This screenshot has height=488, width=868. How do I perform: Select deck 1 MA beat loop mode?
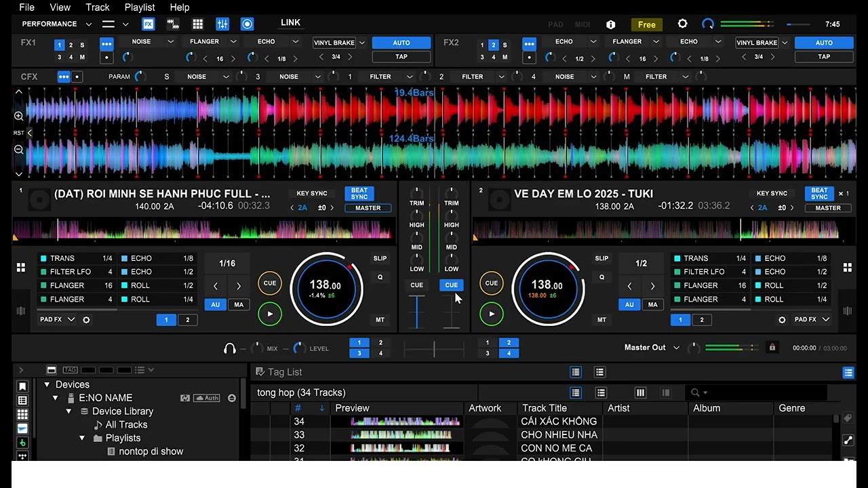coord(239,305)
